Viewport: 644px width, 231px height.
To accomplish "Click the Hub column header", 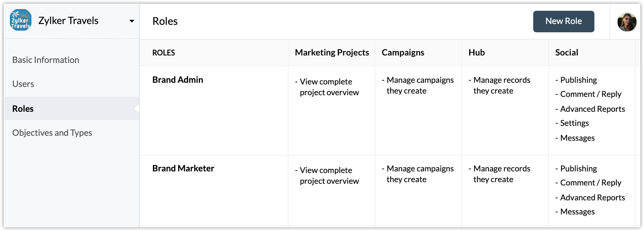I will point(477,53).
